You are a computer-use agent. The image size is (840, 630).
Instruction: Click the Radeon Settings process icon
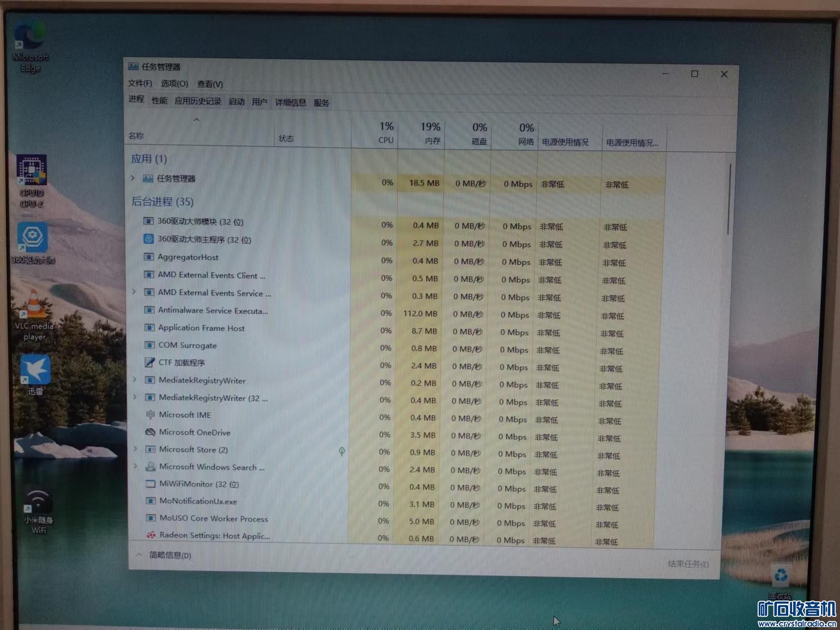pos(151,535)
